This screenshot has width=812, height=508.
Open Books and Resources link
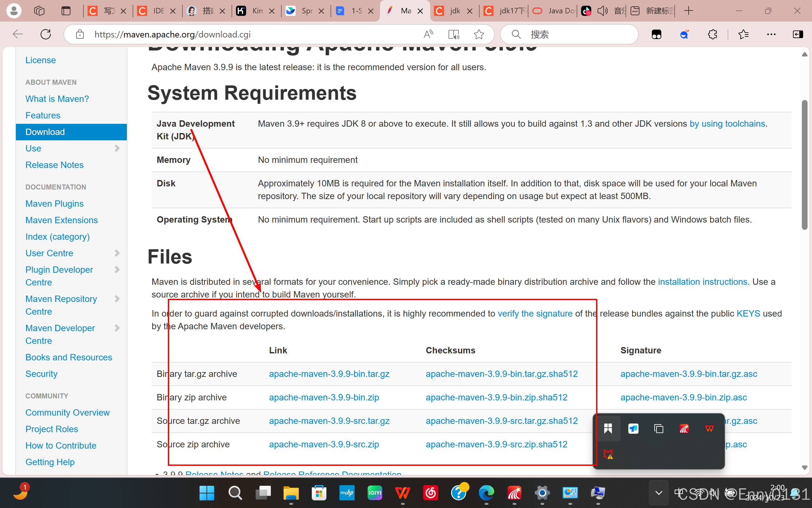[69, 357]
